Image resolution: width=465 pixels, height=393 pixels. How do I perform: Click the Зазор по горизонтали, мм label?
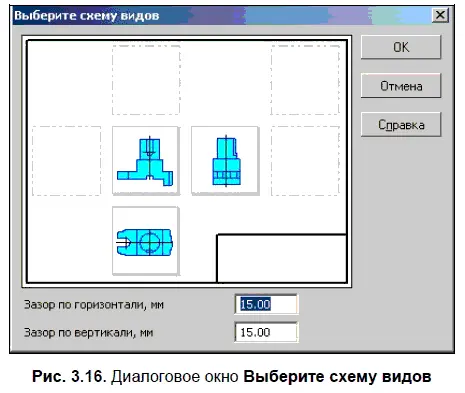click(x=94, y=304)
